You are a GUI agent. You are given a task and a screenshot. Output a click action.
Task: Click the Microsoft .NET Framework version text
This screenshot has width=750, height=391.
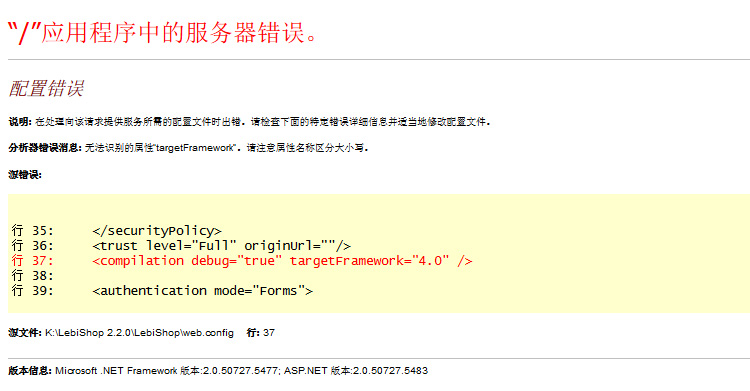click(x=167, y=371)
